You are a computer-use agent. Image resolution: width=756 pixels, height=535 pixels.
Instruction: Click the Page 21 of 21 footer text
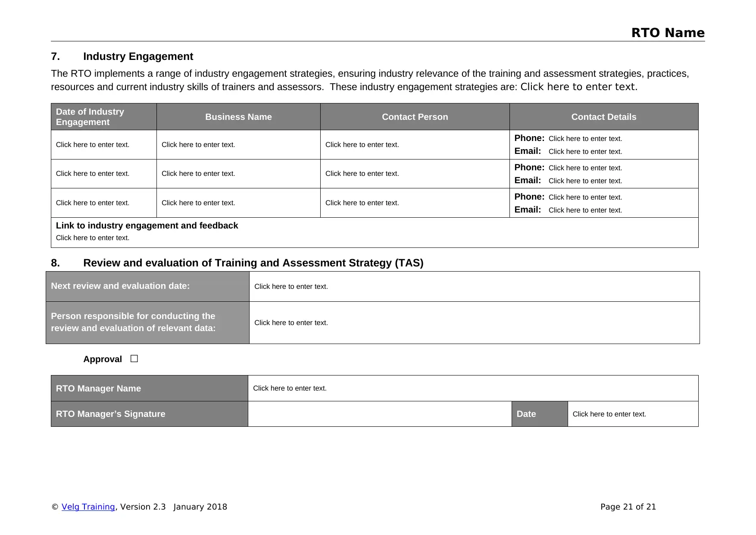click(x=628, y=507)
